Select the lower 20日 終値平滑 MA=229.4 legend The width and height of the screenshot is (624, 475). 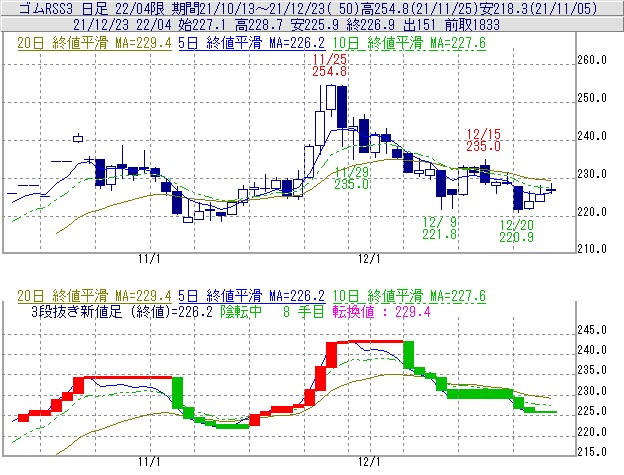pos(94,296)
